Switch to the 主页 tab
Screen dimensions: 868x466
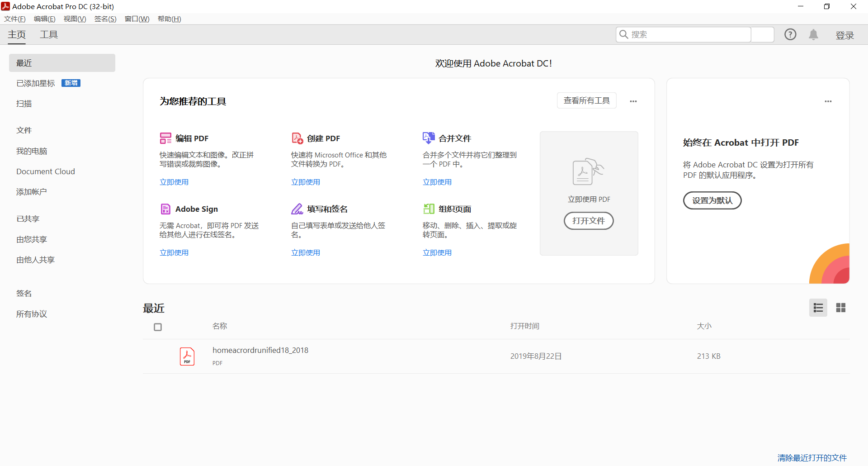click(x=17, y=35)
